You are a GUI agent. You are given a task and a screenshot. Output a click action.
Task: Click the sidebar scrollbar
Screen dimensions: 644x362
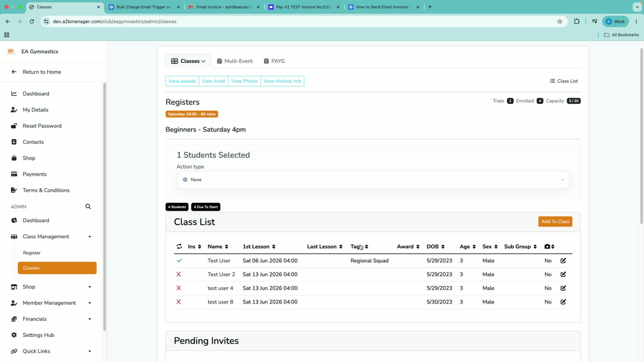pyautogui.click(x=104, y=206)
